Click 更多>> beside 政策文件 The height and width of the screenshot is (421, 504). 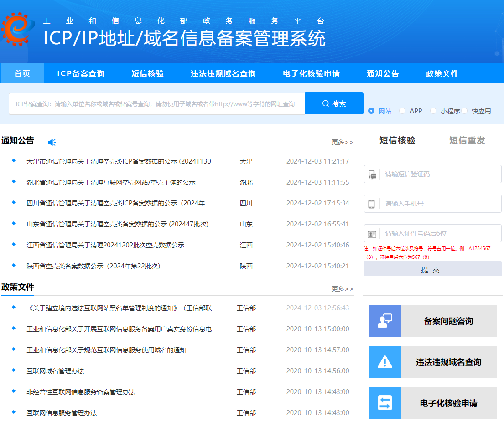(343, 289)
